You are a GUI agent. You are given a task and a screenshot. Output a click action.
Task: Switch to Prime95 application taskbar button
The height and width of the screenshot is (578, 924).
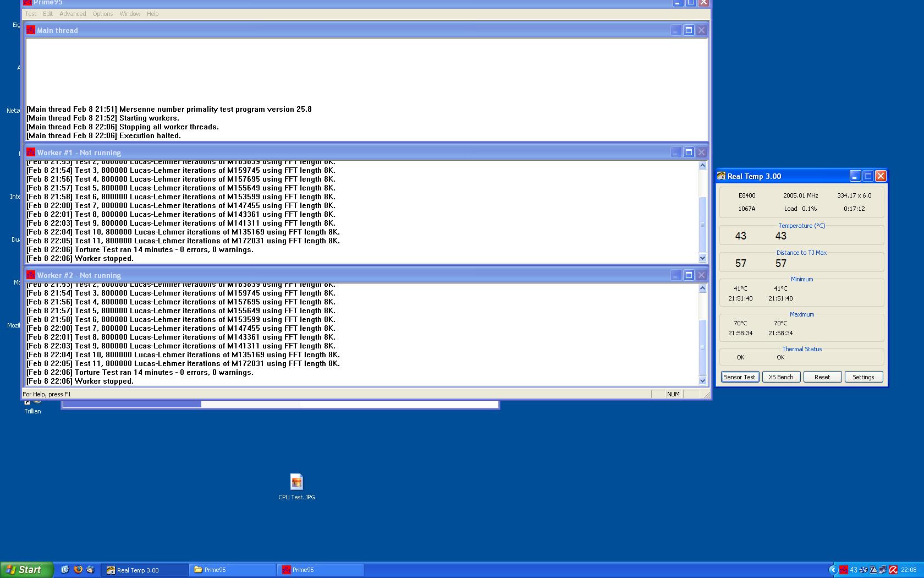pos(320,570)
